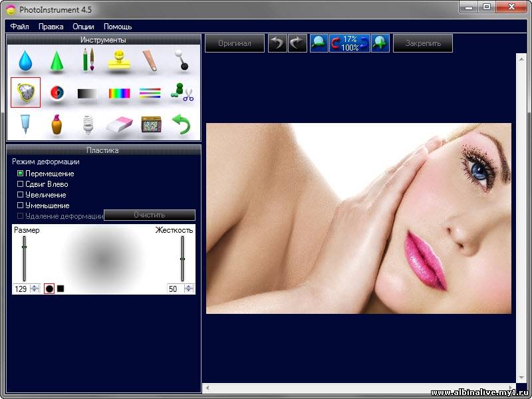The width and height of the screenshot is (532, 399).
Task: Enable Увеличение deformation mode
Action: (x=21, y=195)
